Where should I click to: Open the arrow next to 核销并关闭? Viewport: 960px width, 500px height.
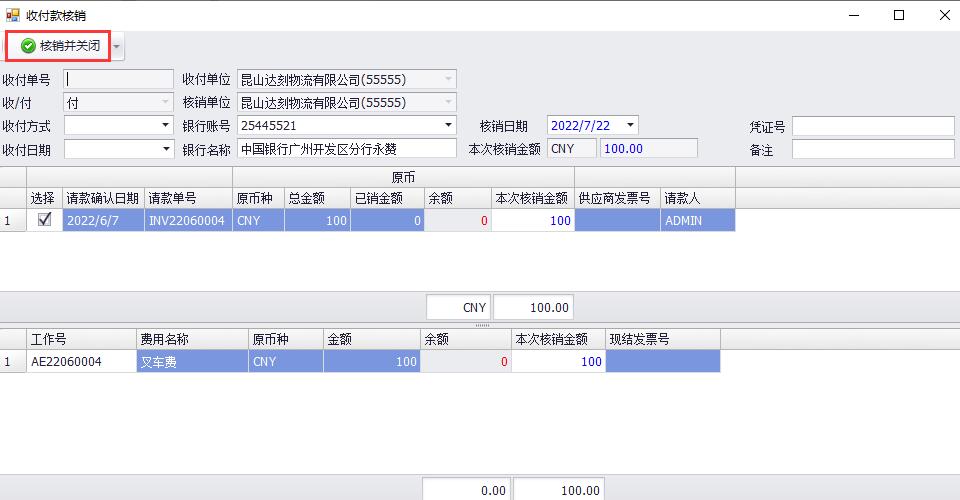point(117,47)
